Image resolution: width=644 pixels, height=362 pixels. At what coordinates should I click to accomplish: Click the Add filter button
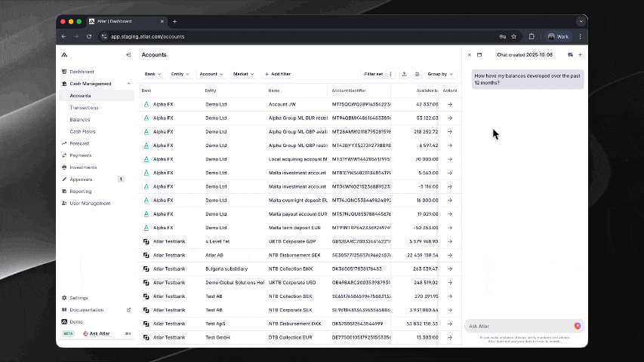pos(278,74)
